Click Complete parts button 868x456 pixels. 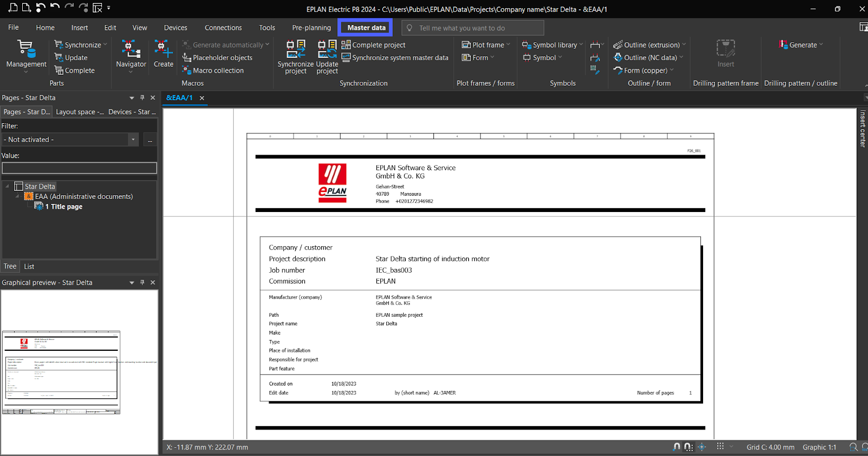tap(74, 70)
